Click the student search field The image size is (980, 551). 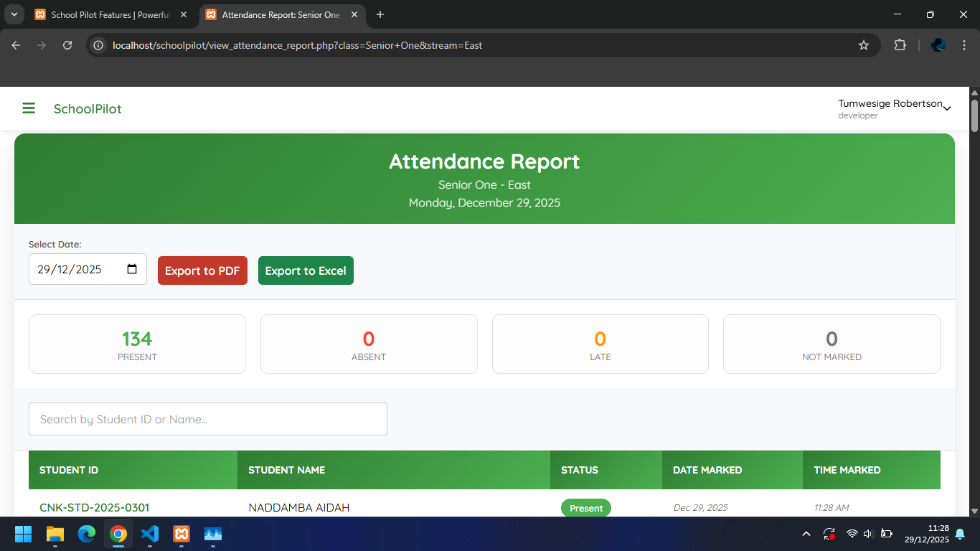tap(207, 419)
